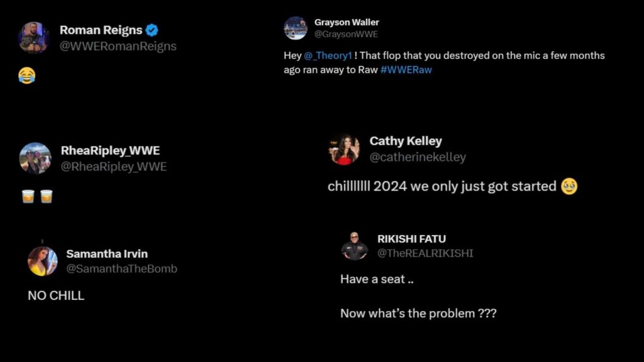The image size is (644, 362).
Task: Click RIKISHI FATU's profile picture
Action: (x=355, y=246)
